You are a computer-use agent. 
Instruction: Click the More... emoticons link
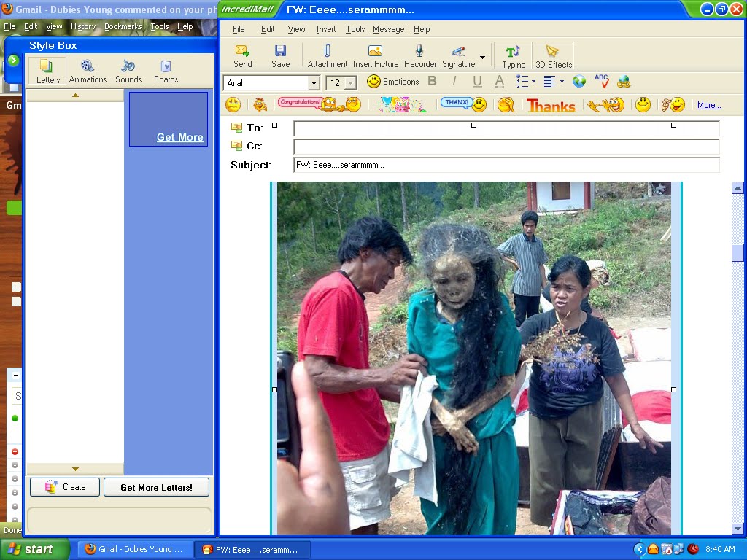pos(709,105)
